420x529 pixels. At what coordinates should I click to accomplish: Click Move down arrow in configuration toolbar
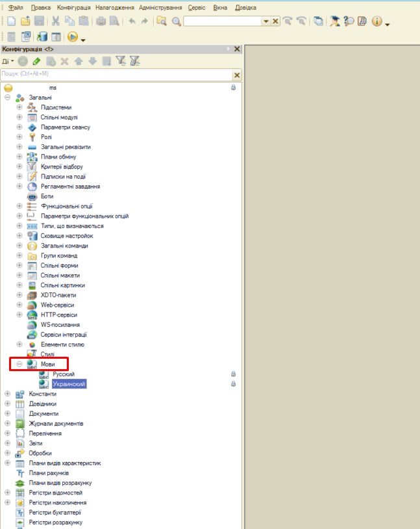pyautogui.click(x=92, y=61)
